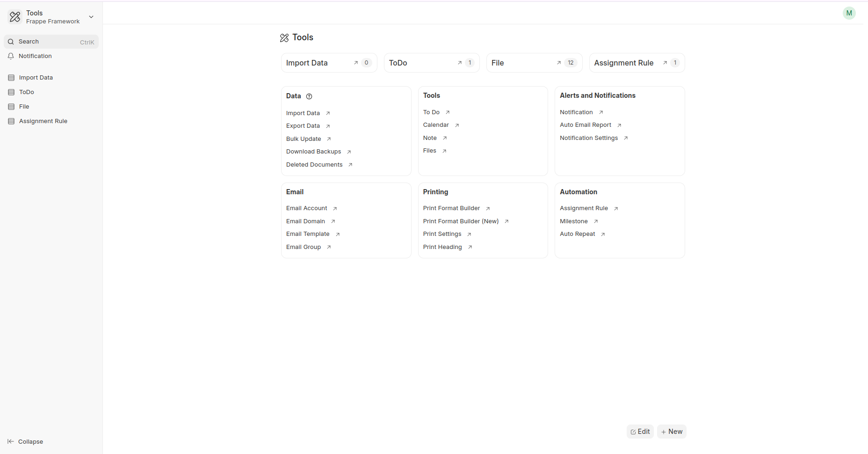
Task: Click the Notification bell icon
Action: (11, 56)
